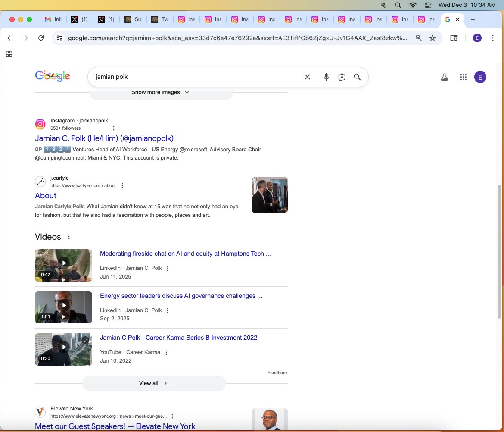Click the Feedback link
This screenshot has height=432, width=504.
pos(277,373)
